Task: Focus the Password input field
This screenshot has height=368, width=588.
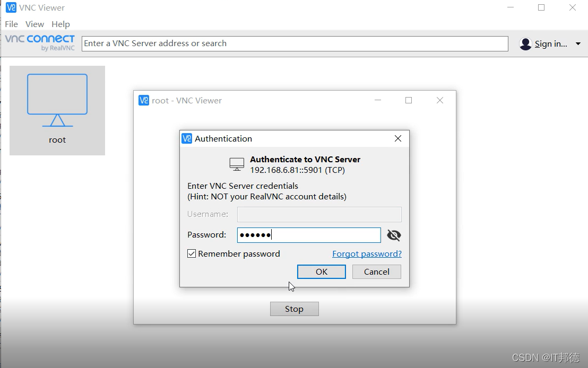Action: [309, 235]
